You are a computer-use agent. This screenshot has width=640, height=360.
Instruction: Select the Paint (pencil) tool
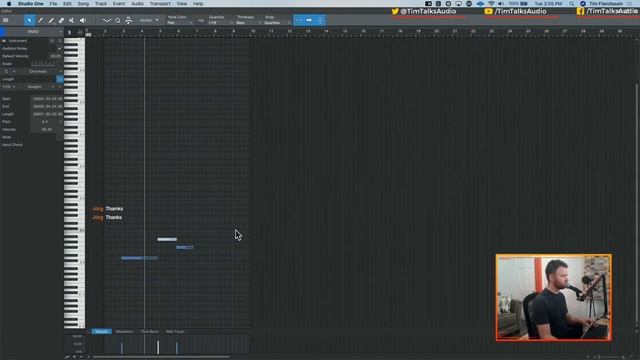[x=51, y=20]
